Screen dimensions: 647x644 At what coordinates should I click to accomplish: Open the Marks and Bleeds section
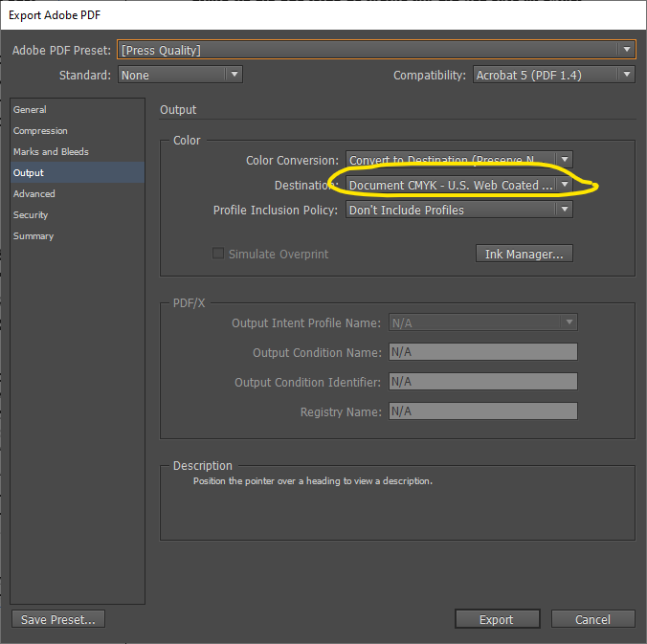tap(51, 152)
